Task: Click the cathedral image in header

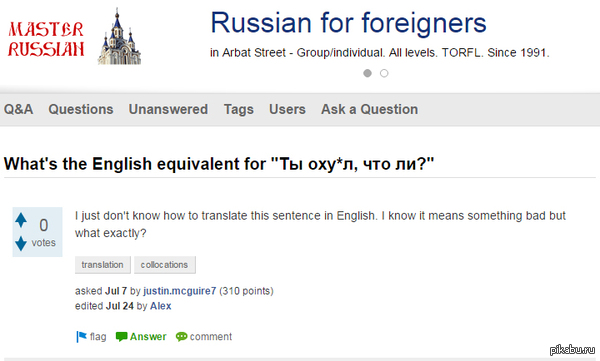Action: [119, 37]
